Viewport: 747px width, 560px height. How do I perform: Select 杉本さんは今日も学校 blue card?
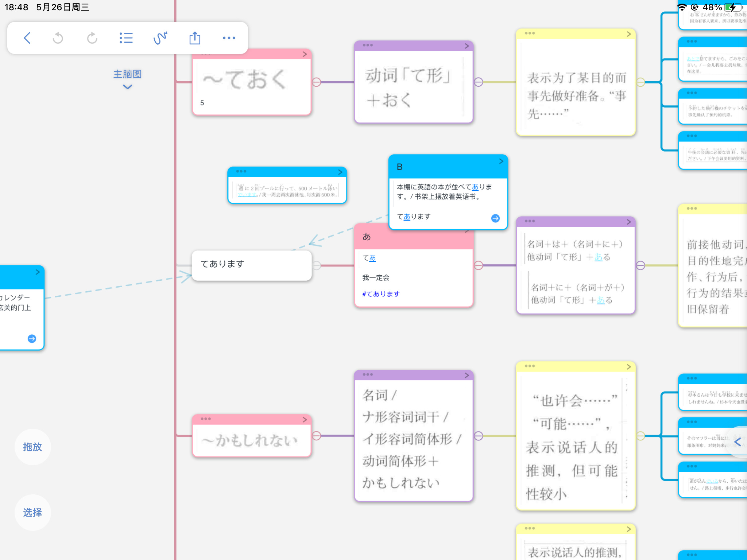point(712,392)
